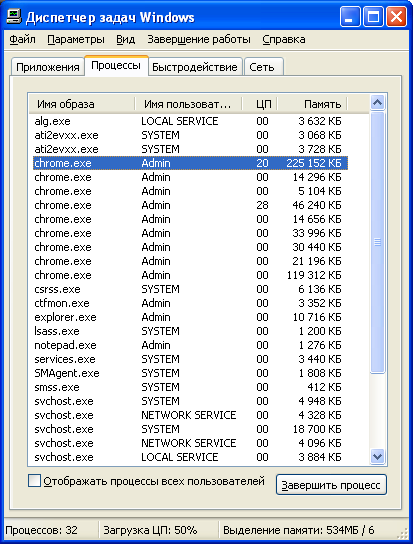The image size is (413, 544).
Task: Click the process list scrollbar thumb
Action: point(377,242)
